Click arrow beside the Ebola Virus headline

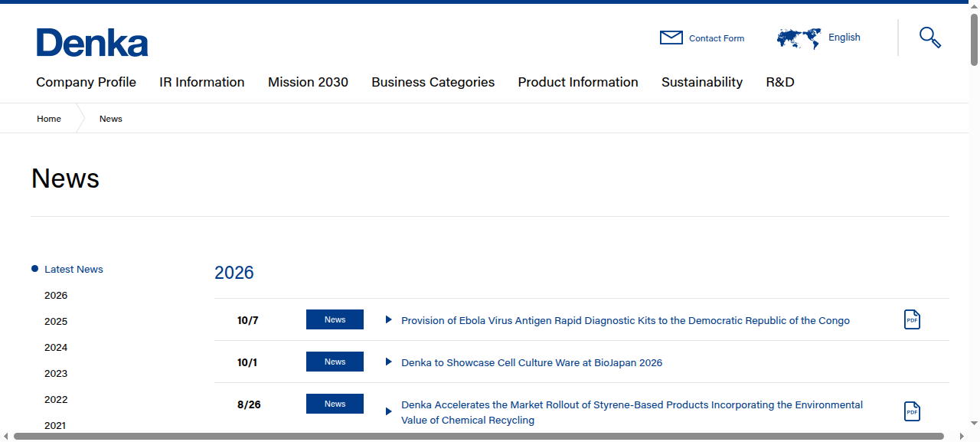(389, 319)
